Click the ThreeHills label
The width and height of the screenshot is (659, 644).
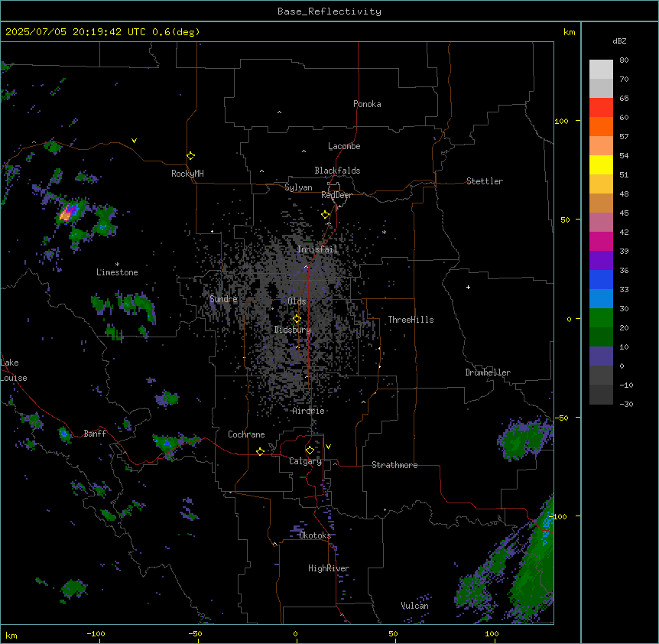pos(411,320)
